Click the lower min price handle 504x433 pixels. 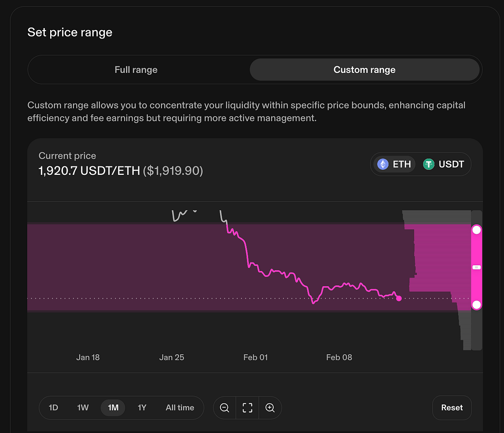[476, 304]
